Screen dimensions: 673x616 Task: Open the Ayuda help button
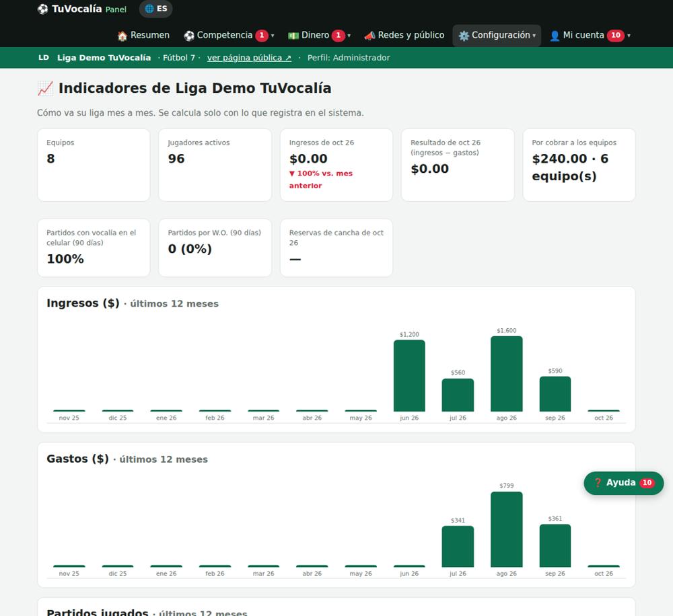(x=624, y=483)
